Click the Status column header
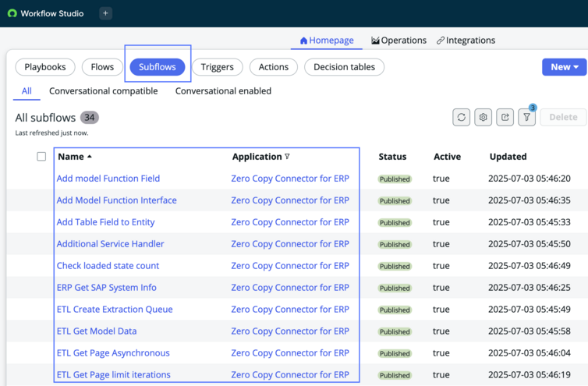The width and height of the screenshot is (588, 386). (x=392, y=157)
